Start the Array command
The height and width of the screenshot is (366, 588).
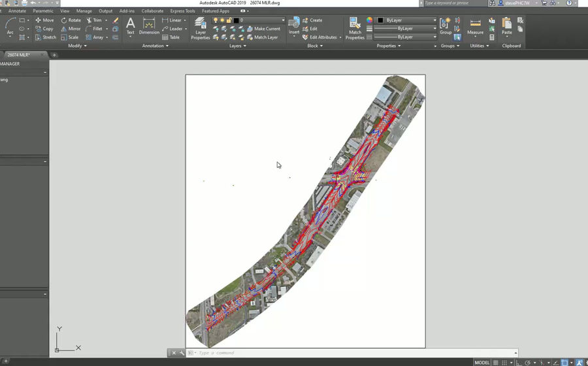coord(94,37)
